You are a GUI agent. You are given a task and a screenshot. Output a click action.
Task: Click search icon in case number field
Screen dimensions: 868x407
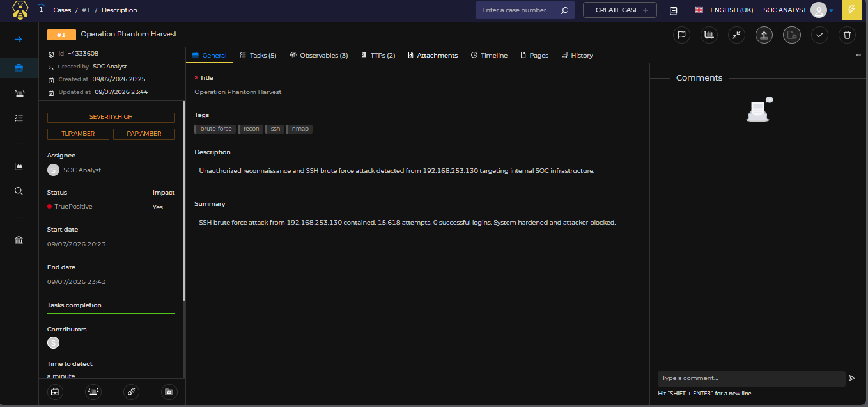[x=564, y=10]
